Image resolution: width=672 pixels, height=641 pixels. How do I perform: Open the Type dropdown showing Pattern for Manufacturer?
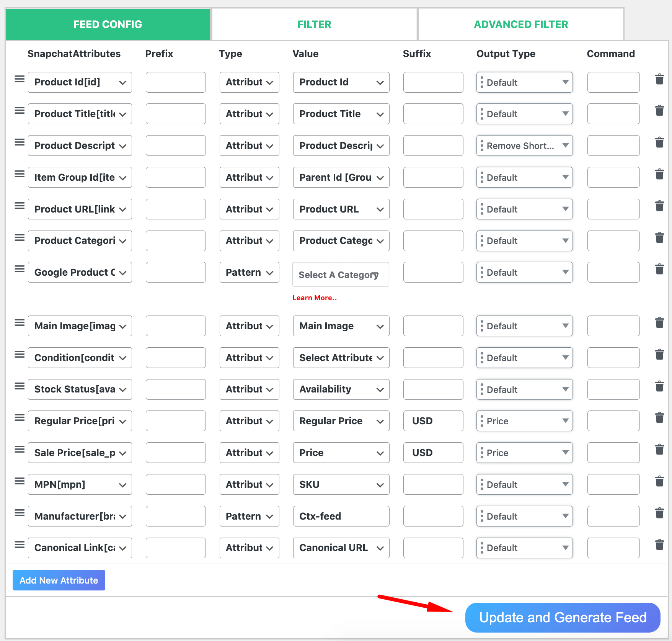pos(249,516)
